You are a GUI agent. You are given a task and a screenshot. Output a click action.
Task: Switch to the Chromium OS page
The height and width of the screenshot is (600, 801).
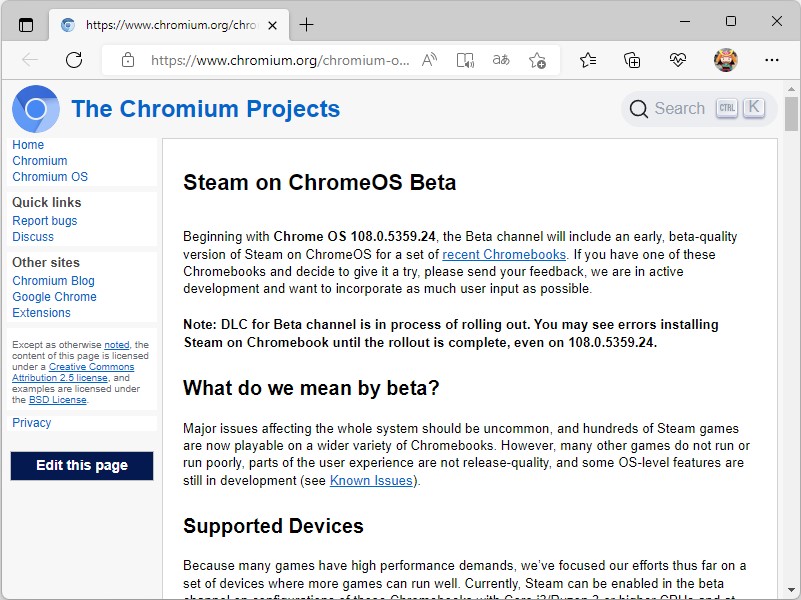[49, 176]
